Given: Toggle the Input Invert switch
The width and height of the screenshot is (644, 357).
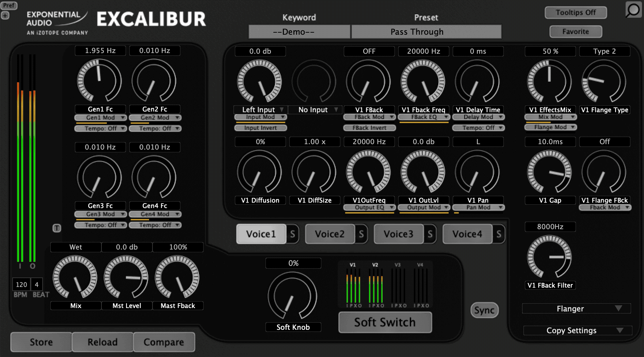Looking at the screenshot, I should click(x=260, y=128).
